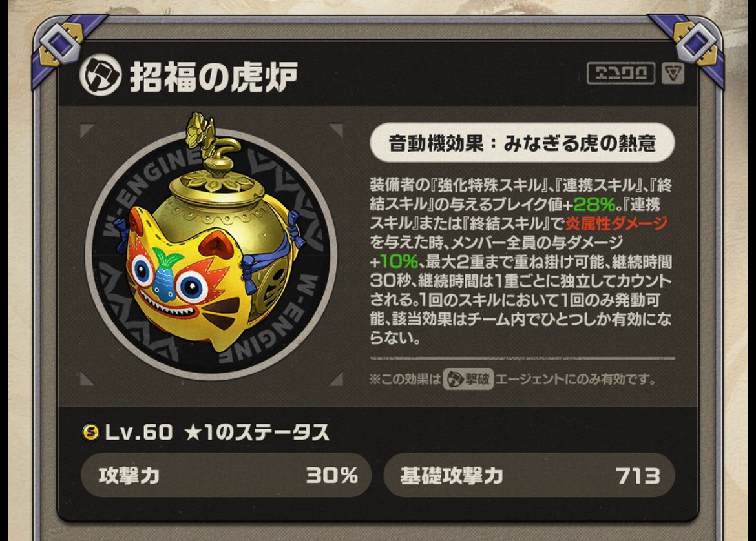Screen dimensions: 756x541
Task: Click the red 炎属性ダメージ text
Action: point(616,223)
